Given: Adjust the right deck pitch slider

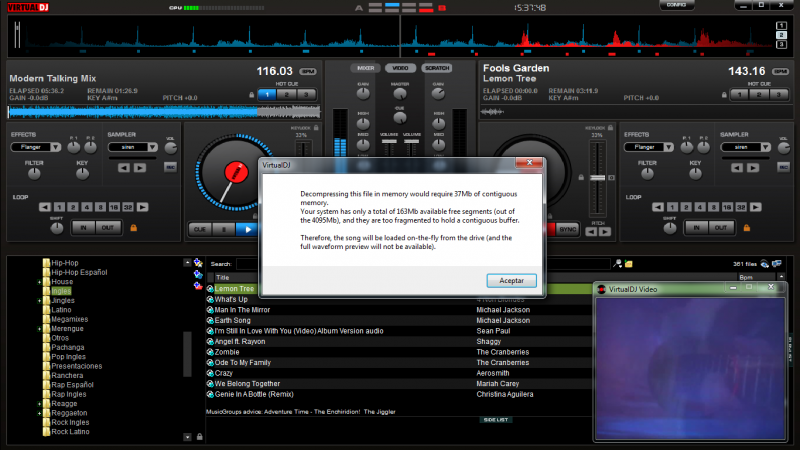Looking at the screenshot, I should [x=597, y=178].
